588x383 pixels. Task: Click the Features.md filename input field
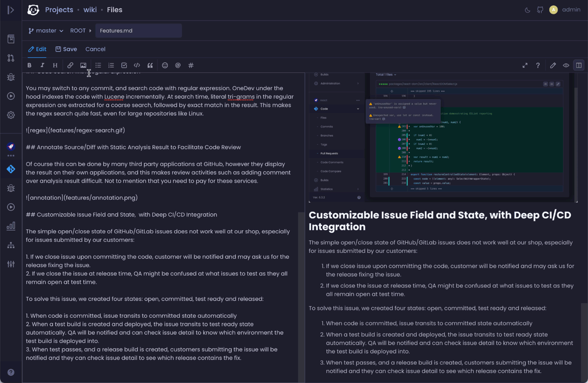tap(138, 30)
